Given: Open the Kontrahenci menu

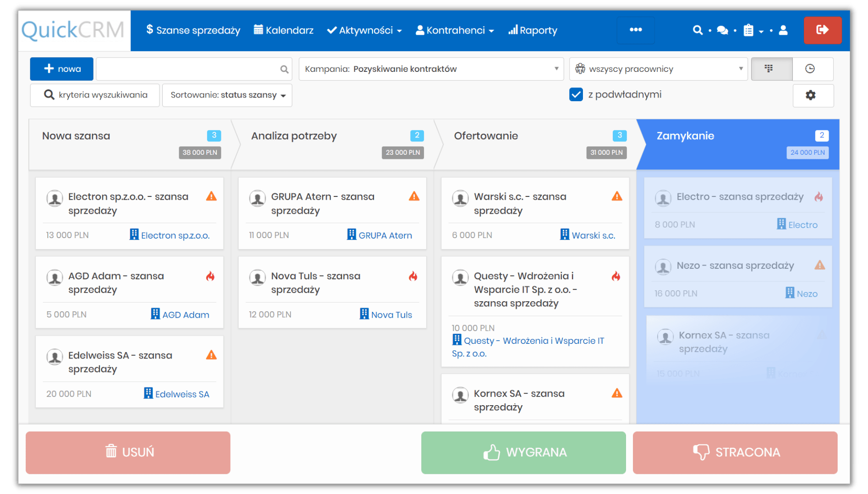Looking at the screenshot, I should pos(455,30).
